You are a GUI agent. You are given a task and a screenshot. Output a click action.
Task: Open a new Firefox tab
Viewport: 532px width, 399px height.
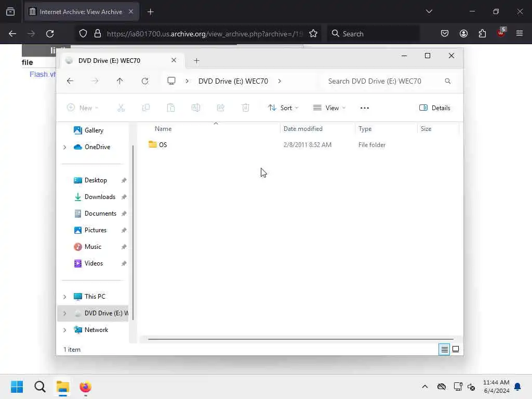tap(150, 12)
